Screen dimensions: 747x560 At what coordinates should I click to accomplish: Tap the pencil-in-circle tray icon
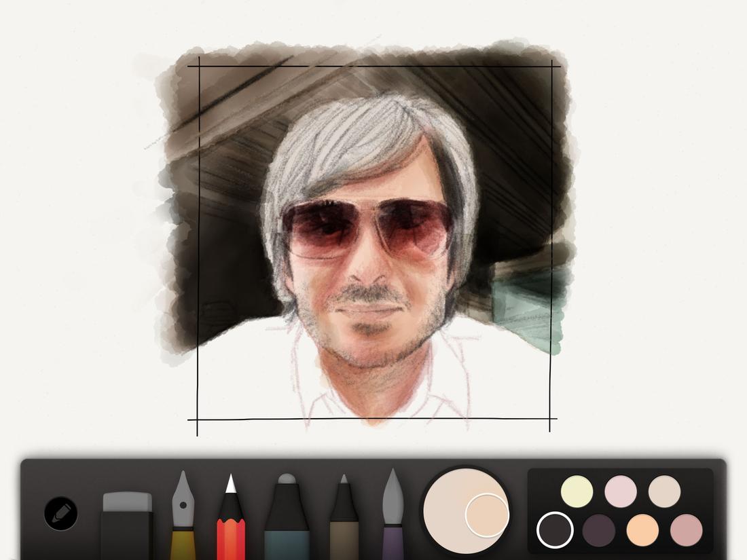pyautogui.click(x=60, y=514)
